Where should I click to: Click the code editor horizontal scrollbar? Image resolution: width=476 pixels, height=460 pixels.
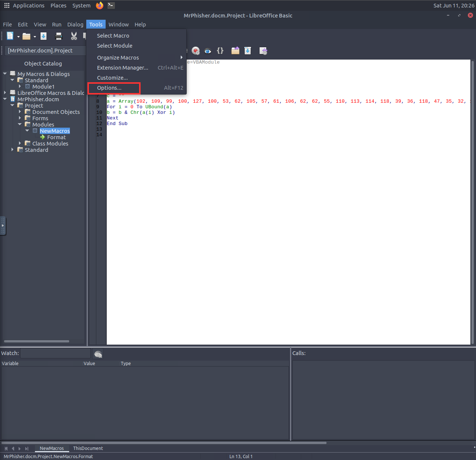tap(164, 443)
